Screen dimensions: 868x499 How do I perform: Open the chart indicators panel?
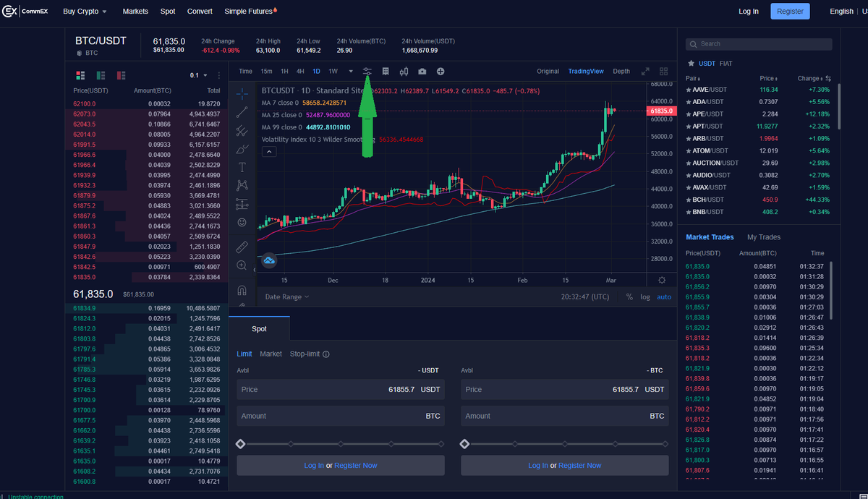[367, 71]
